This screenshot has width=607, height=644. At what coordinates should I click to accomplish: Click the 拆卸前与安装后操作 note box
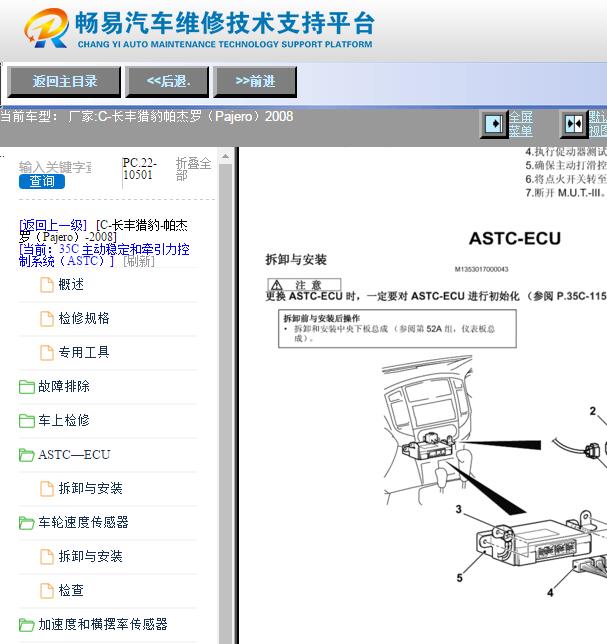397,329
